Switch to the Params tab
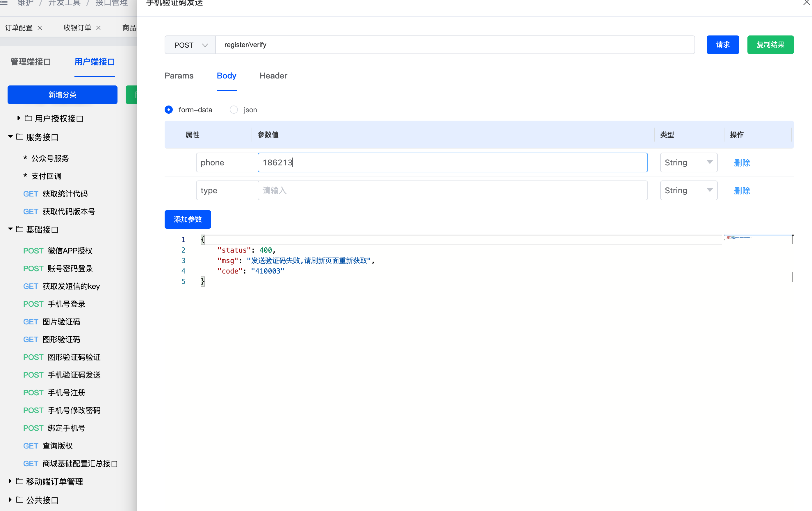 (179, 76)
